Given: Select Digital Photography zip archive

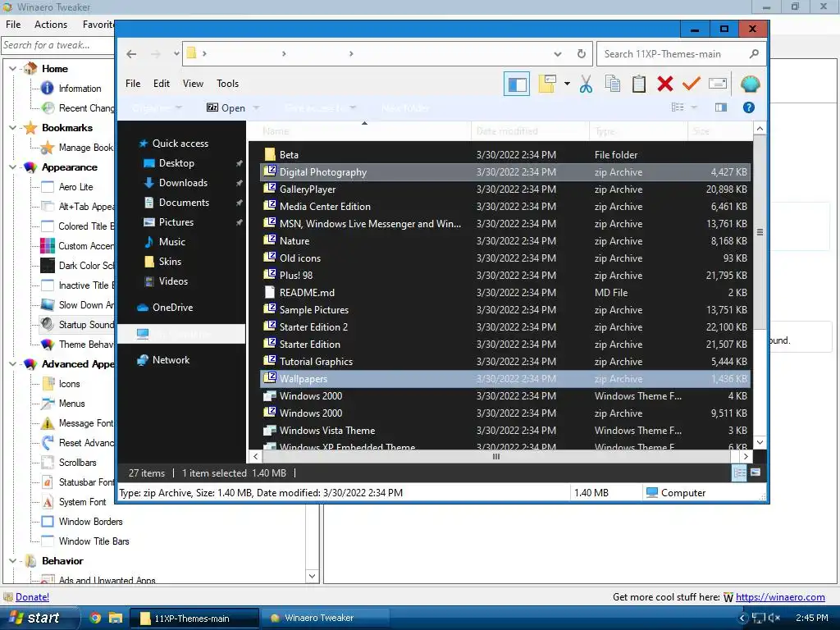Looking at the screenshot, I should point(505,172).
